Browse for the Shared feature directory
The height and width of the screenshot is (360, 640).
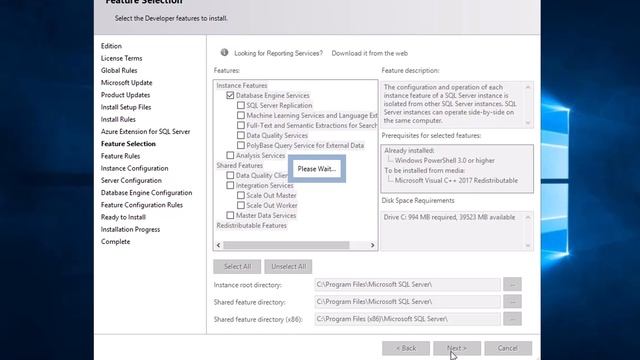tap(512, 301)
